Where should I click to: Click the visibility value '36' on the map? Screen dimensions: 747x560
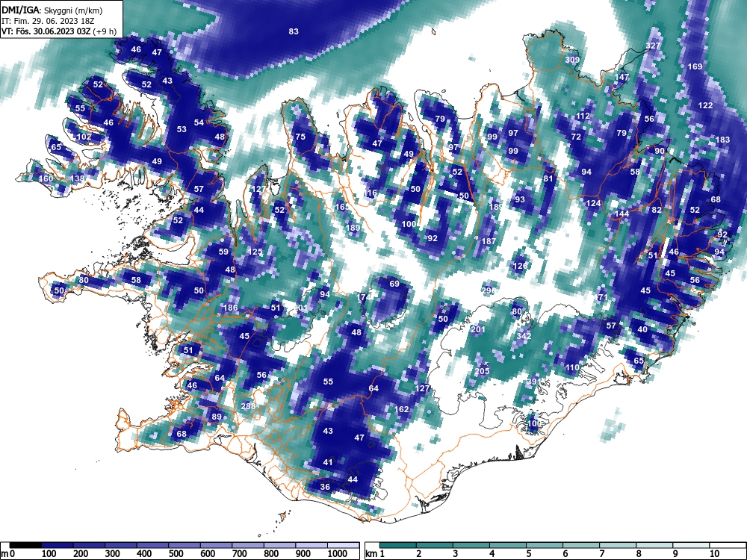click(325, 487)
